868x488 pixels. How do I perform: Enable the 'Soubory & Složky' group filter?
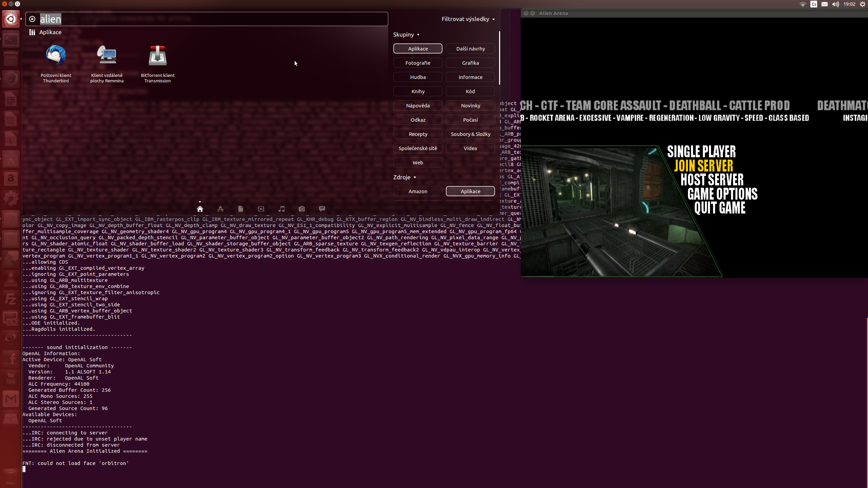(x=470, y=134)
